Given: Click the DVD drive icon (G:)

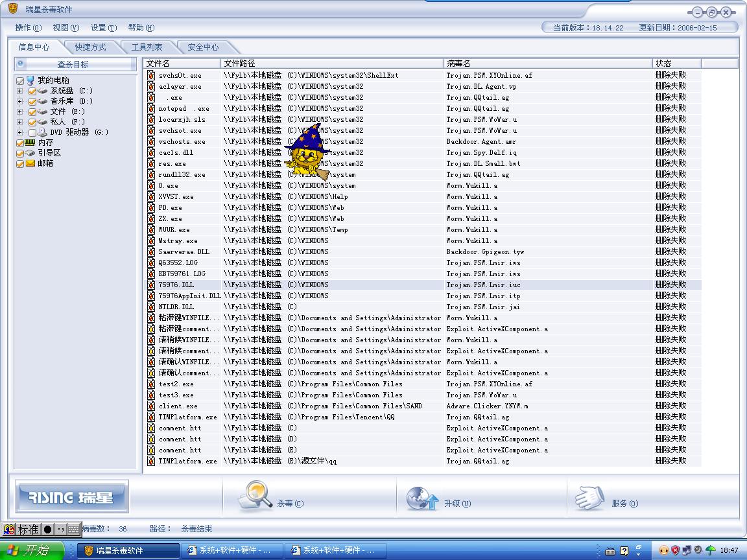Looking at the screenshot, I should click(42, 132).
